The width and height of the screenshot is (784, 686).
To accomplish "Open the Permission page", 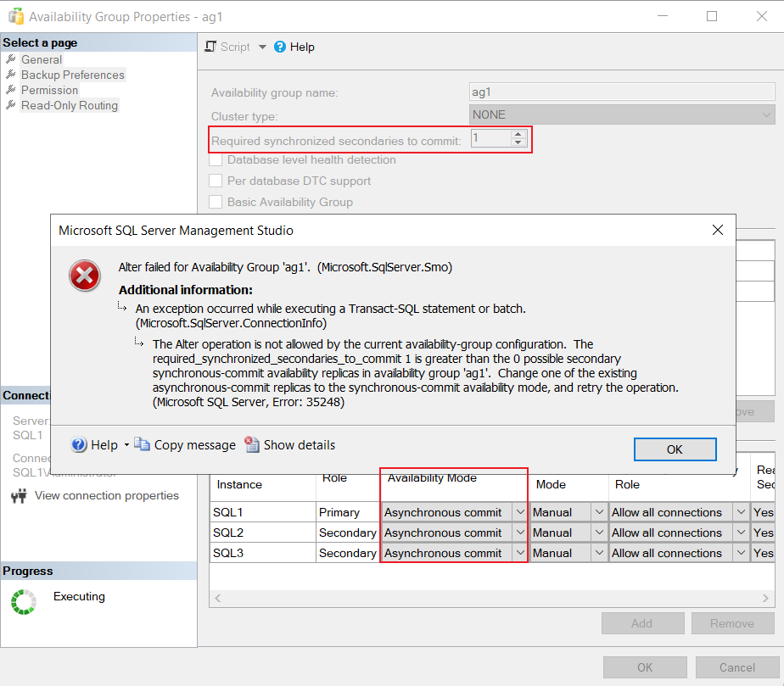I will coord(49,91).
